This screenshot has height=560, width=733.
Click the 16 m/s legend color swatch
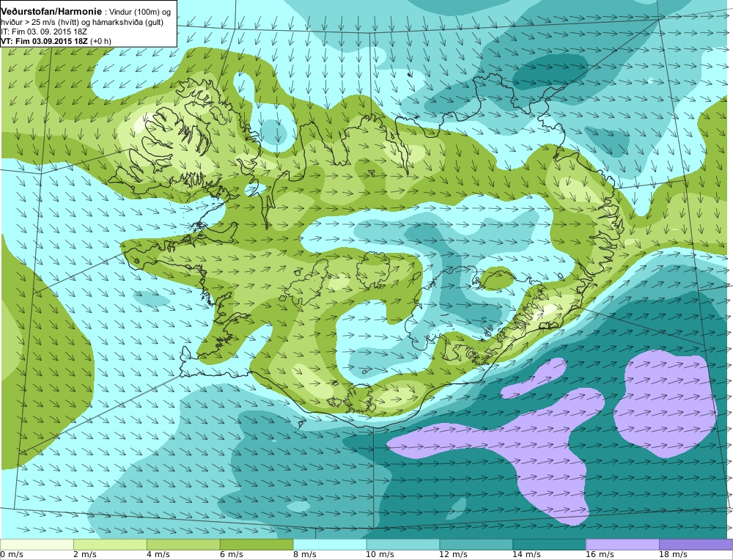coord(622,545)
